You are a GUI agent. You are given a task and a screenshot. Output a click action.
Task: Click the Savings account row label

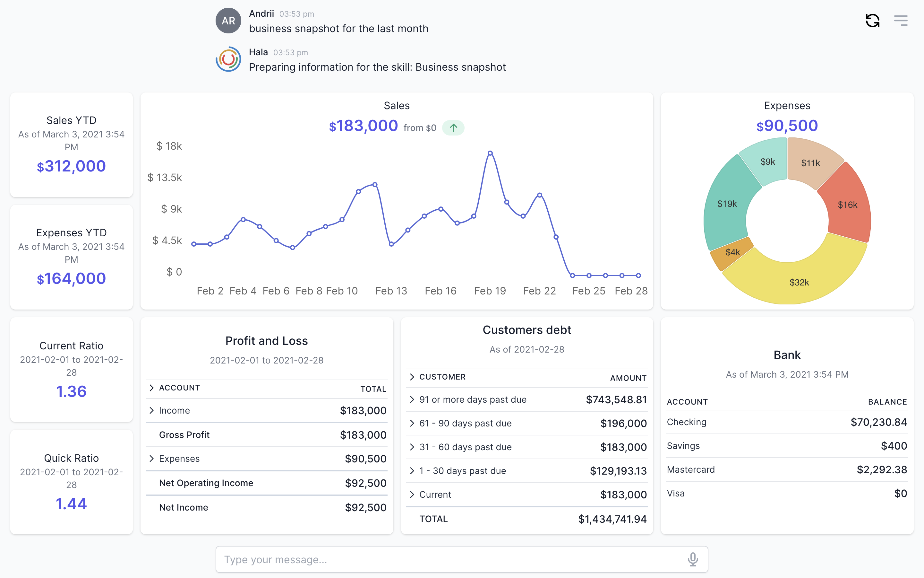(x=683, y=446)
